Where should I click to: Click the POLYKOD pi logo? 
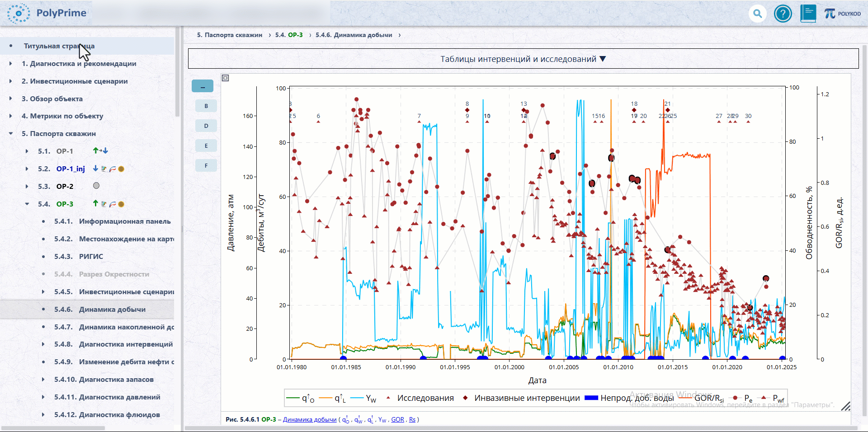[843, 14]
